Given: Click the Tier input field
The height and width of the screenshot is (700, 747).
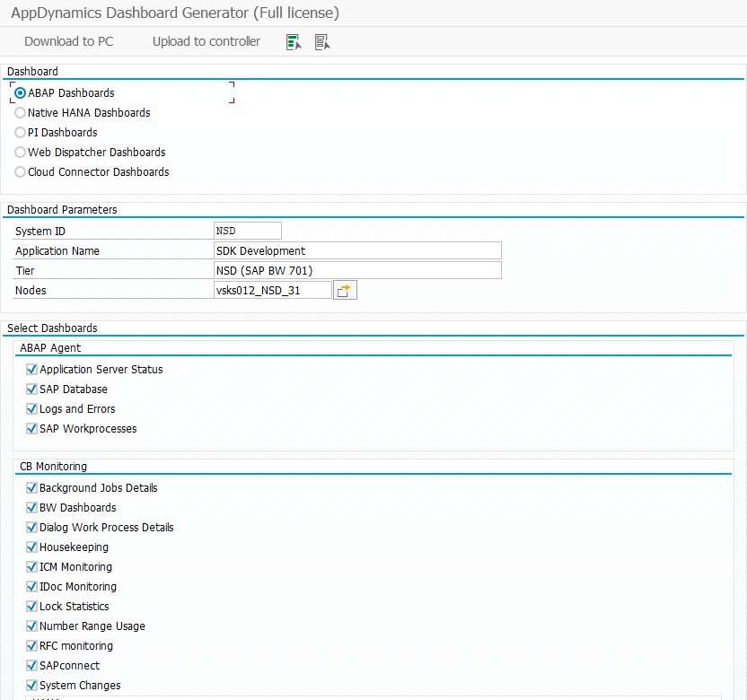Looking at the screenshot, I should 357,270.
